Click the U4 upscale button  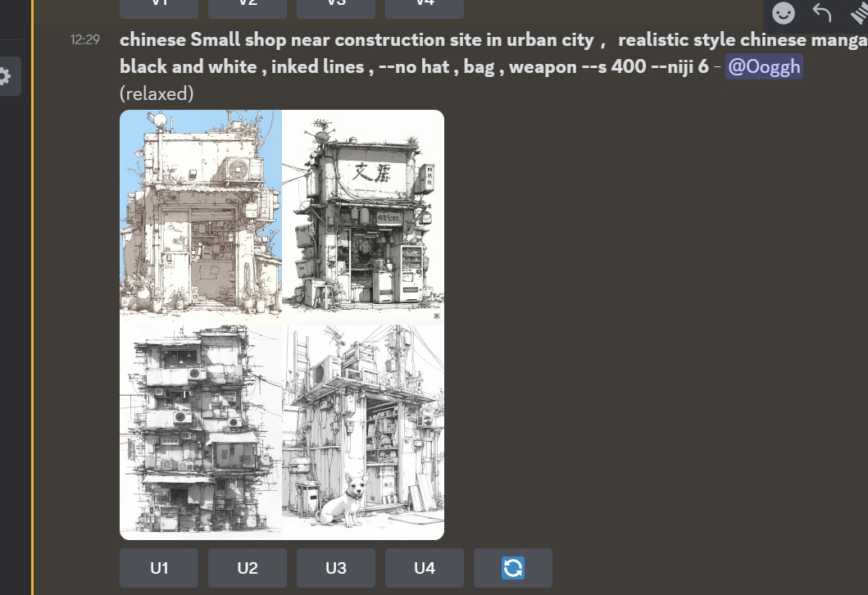[425, 568]
